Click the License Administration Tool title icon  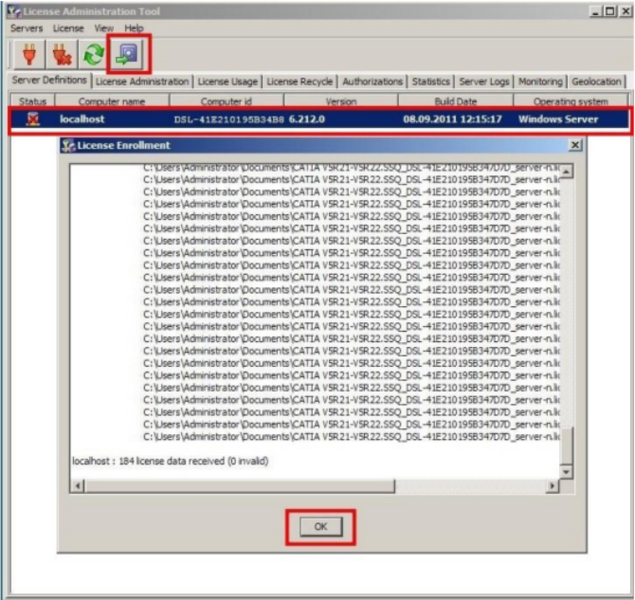tap(14, 11)
